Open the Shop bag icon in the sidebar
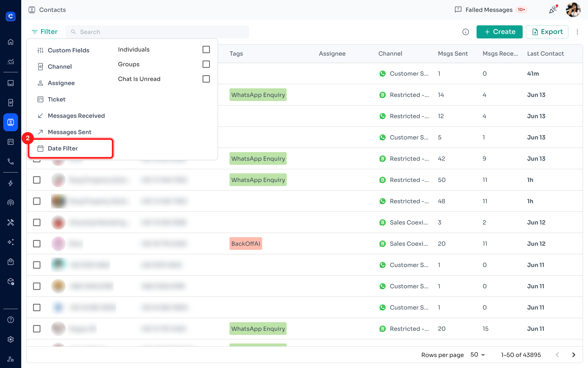Screen dimensions: 588x368 pos(10,262)
